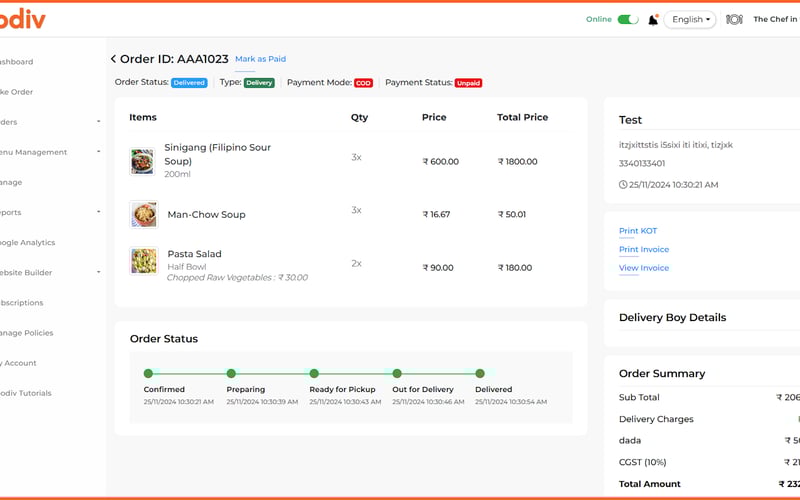Click the blue Delivered order status badge

pyautogui.click(x=189, y=83)
